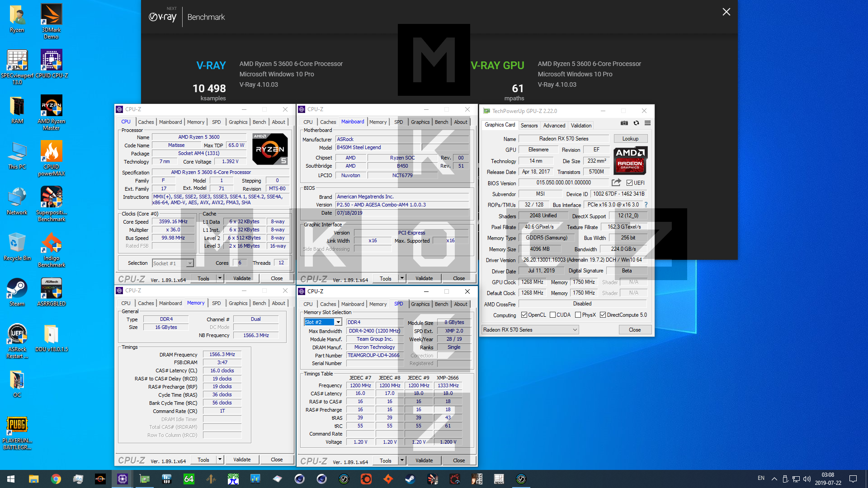Open the SPECviewperf 13.0 desktop shortcut
Image resolution: width=868 pixels, height=488 pixels.
17,67
